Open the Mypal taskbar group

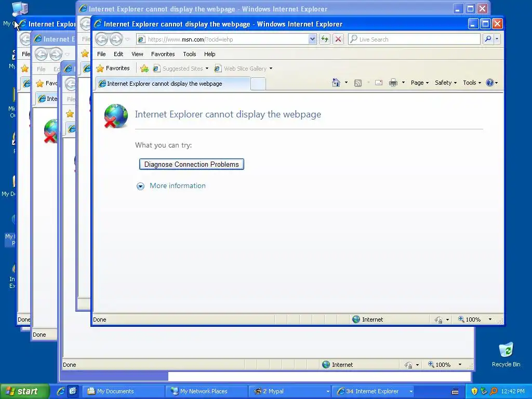(290, 391)
